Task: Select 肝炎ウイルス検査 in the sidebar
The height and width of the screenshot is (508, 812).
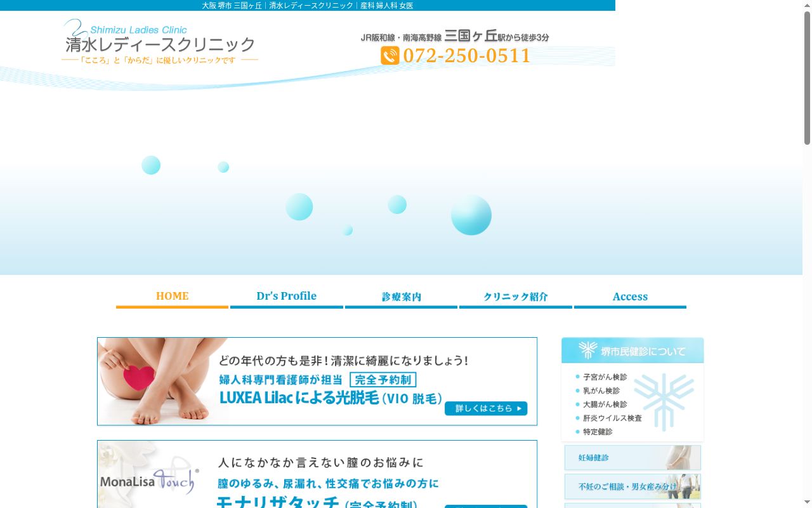Action: point(612,418)
